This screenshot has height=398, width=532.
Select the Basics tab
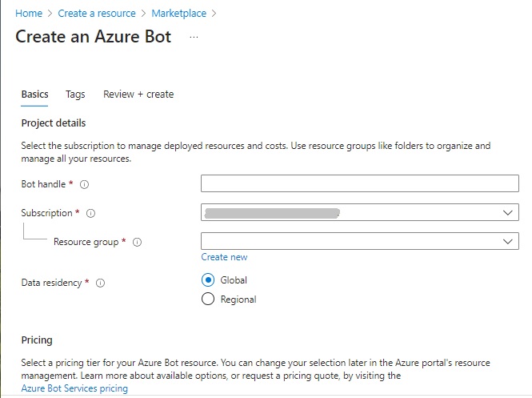point(34,94)
